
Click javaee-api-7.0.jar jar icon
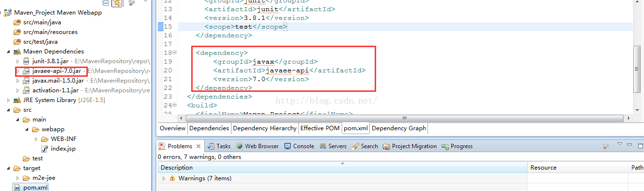[x=27, y=71]
